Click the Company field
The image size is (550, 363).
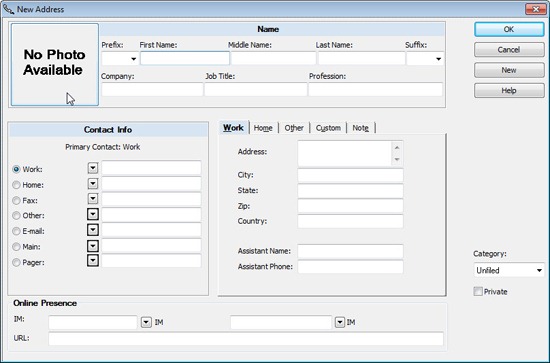click(152, 89)
